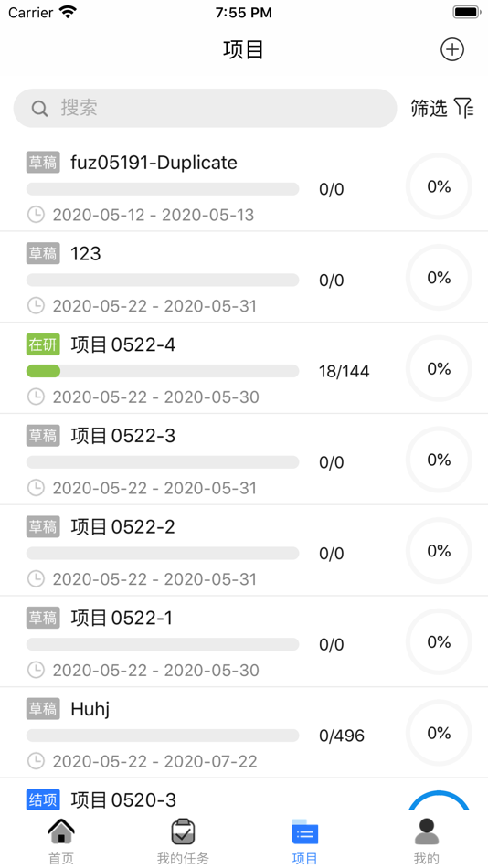Open project fuz05191-Duplicate
488x868 pixels.
244,186
